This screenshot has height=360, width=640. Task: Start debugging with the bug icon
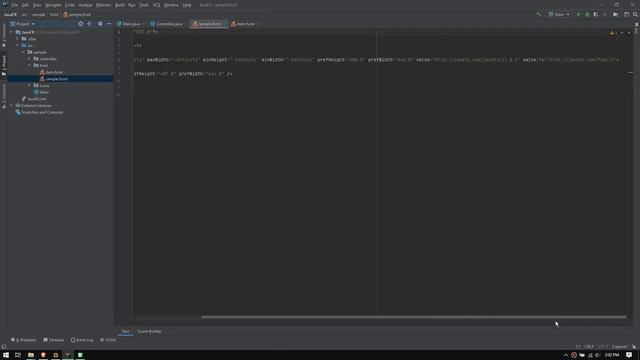click(x=587, y=14)
